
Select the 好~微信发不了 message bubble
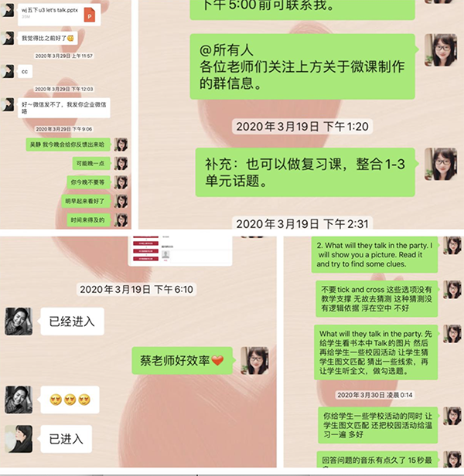[64, 107]
